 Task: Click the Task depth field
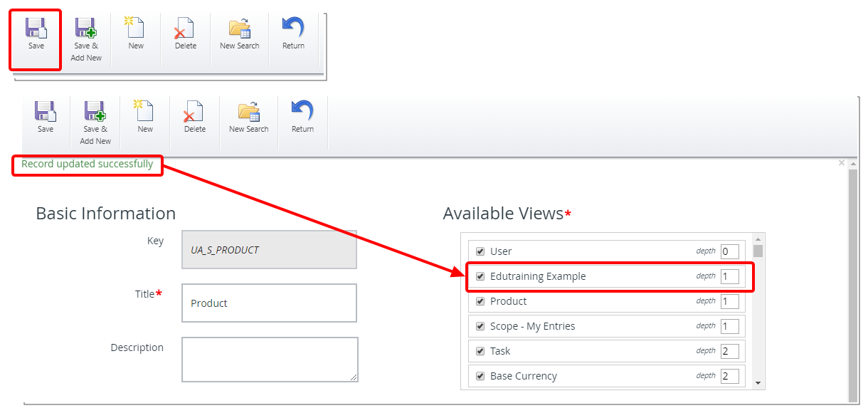[x=730, y=351]
